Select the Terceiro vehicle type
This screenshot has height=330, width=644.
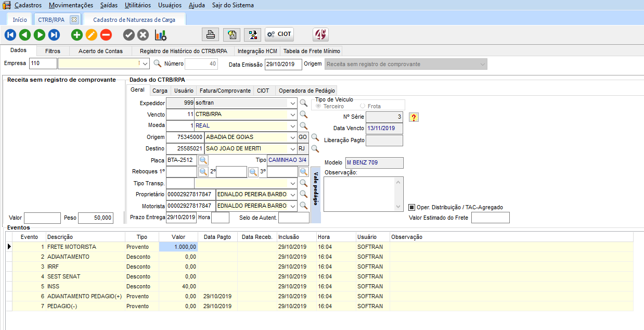coord(319,106)
